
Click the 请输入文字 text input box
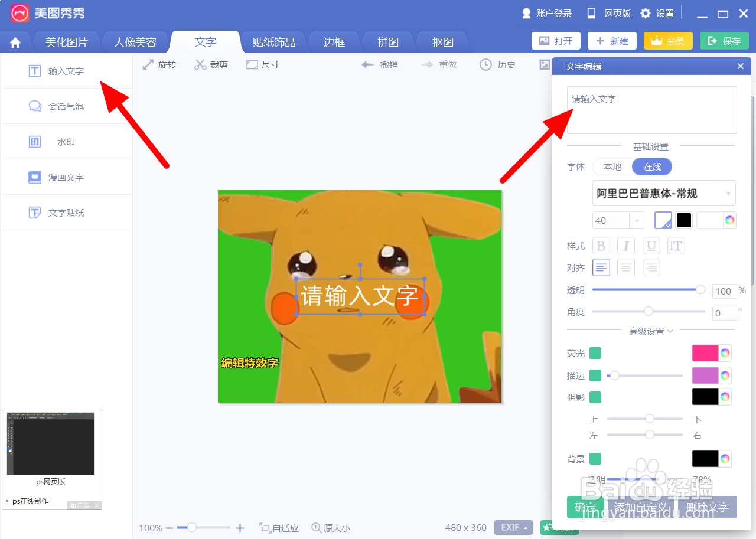coord(652,110)
